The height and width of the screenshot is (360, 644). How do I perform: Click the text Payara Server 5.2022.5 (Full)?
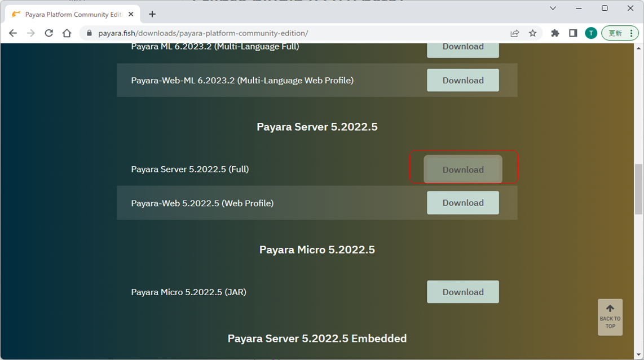pos(189,169)
